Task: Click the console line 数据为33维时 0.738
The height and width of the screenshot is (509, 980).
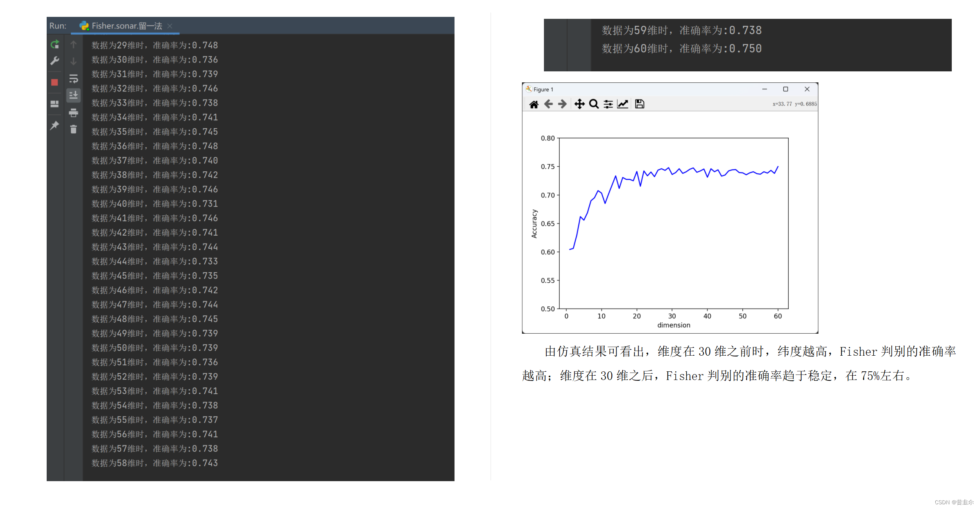Action: (x=155, y=103)
